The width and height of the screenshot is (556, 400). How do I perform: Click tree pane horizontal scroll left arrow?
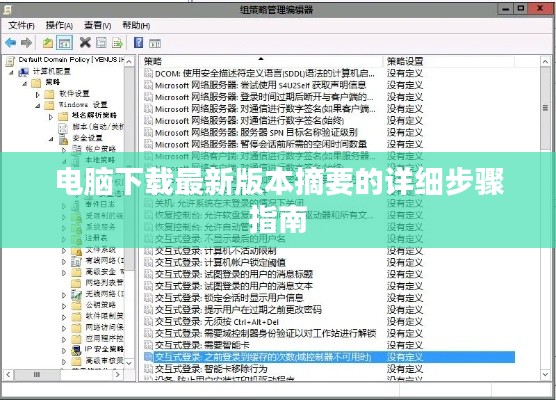[9, 374]
